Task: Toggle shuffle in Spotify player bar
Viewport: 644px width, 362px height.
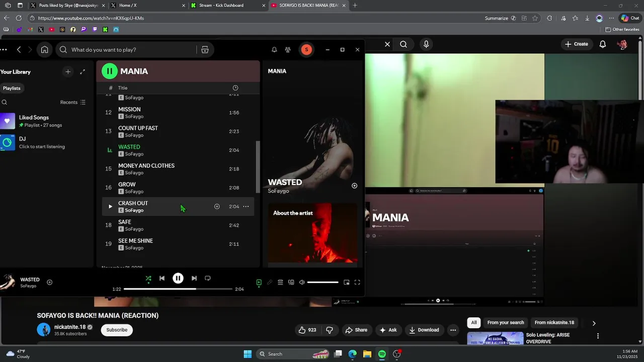Action: tap(148, 278)
